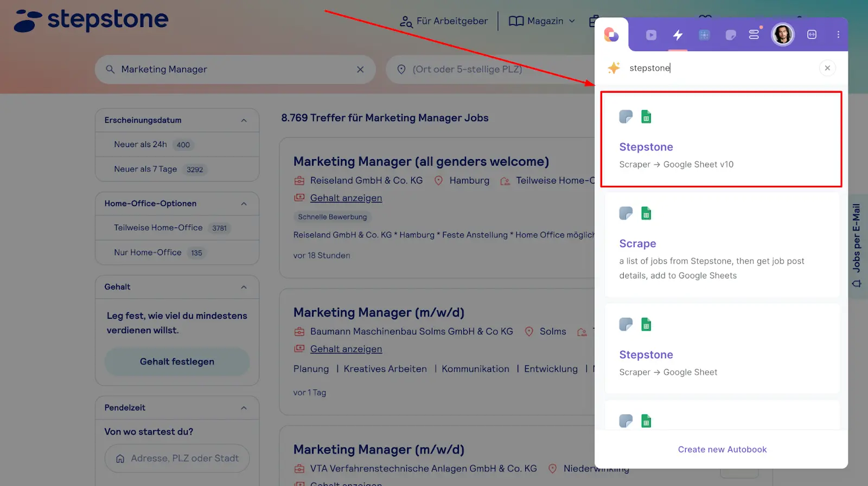Screen dimensions: 868x486
Task: Click Gehalt anzeigen for Baumann job
Action: [346, 349]
